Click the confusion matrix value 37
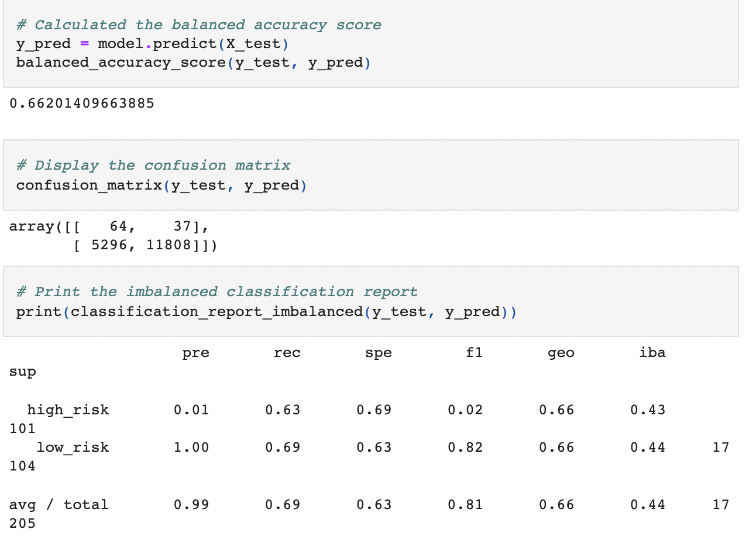This screenshot has width=756, height=560. click(183, 226)
